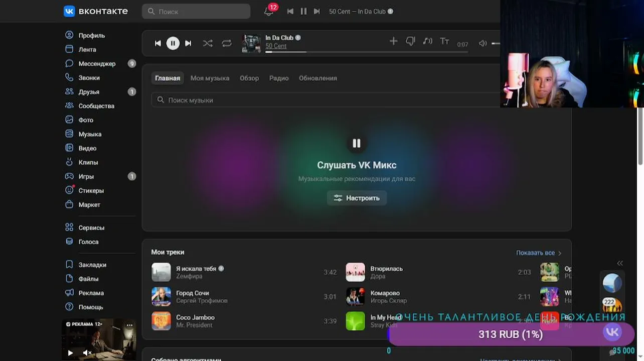Add current track with plus icon
Screen dimensions: 644x361
[x=394, y=42]
